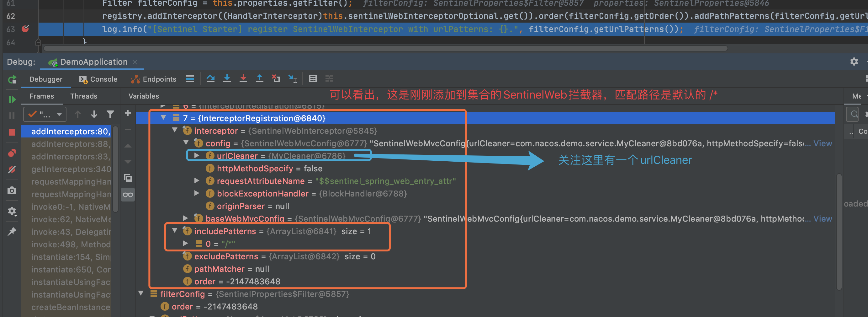
Task: Collapse includePatterns ArrayList node
Action: (175, 231)
